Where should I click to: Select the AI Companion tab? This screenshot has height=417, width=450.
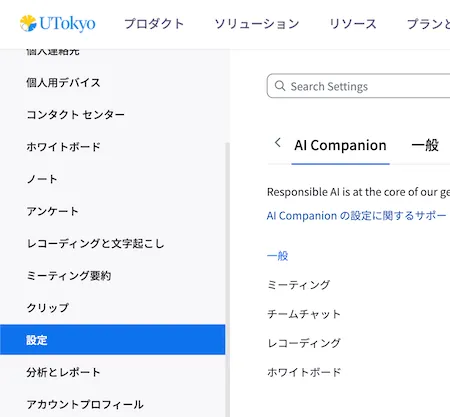tap(340, 145)
